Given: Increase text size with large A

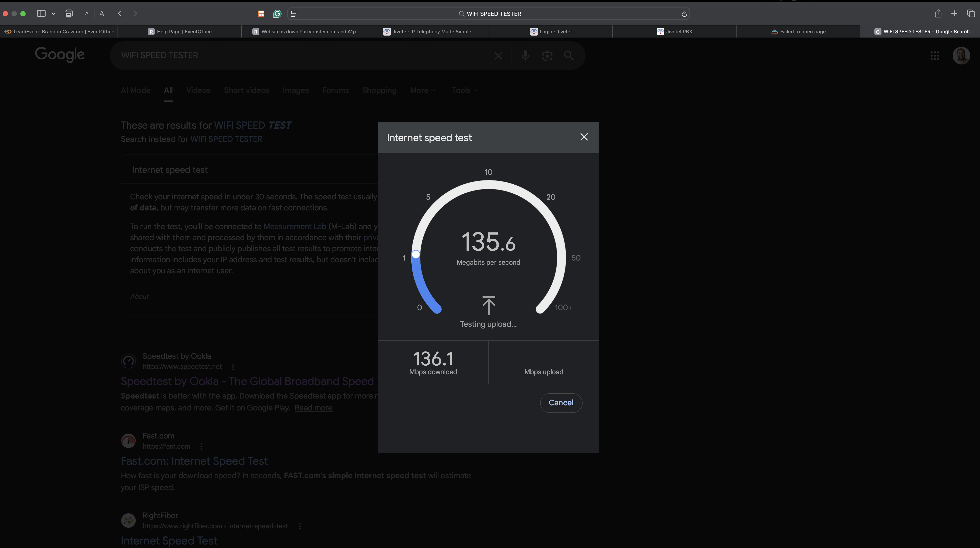Looking at the screenshot, I should pos(102,14).
